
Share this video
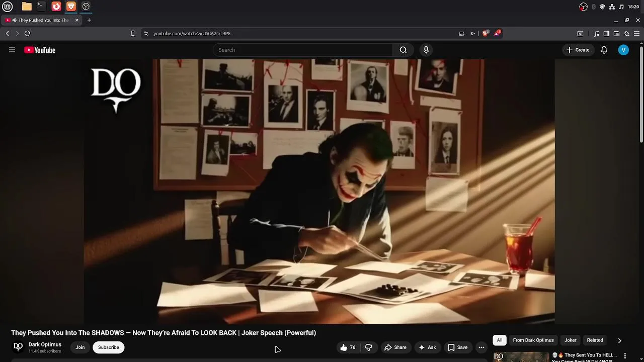tap(395, 347)
